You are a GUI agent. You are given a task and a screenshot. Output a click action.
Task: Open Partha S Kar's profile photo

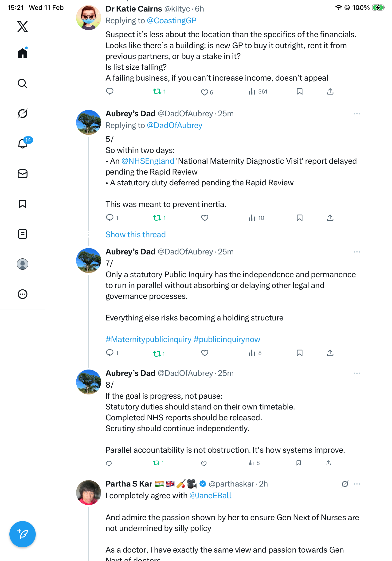pos(88,492)
